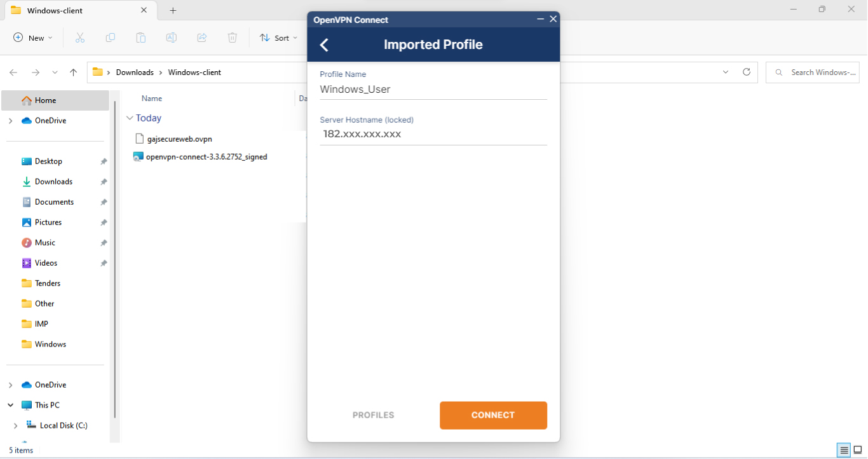Image resolution: width=868 pixels, height=459 pixels.
Task: Close the OpenVPN Connect dialog
Action: point(553,19)
